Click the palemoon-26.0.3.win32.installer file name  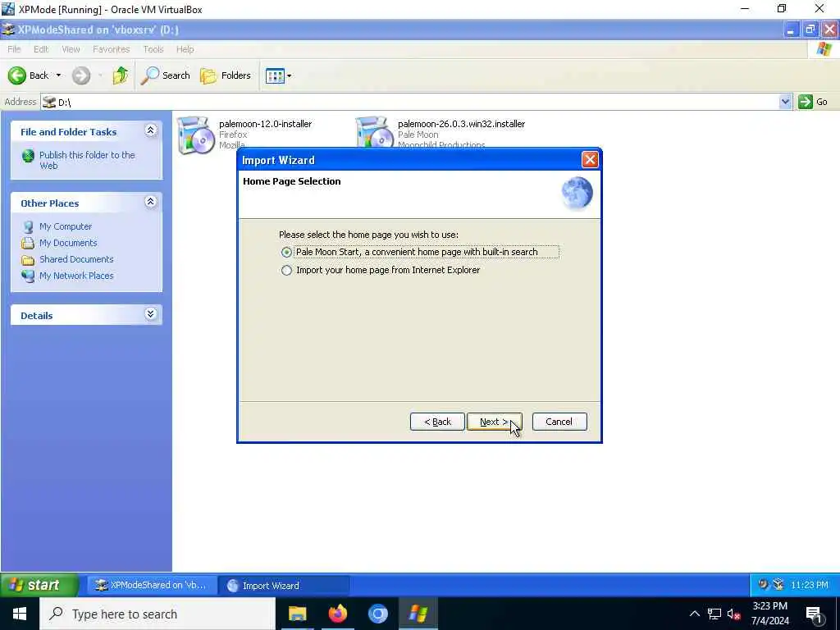pyautogui.click(x=461, y=124)
